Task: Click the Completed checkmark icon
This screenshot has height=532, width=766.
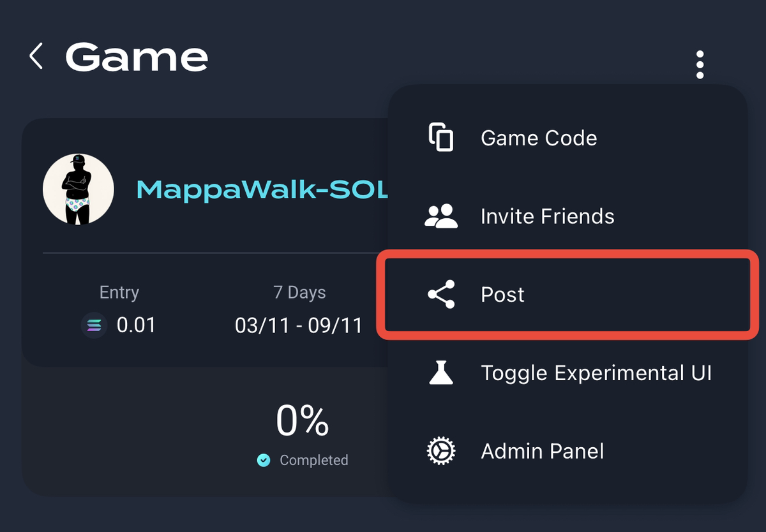Action: click(x=264, y=460)
